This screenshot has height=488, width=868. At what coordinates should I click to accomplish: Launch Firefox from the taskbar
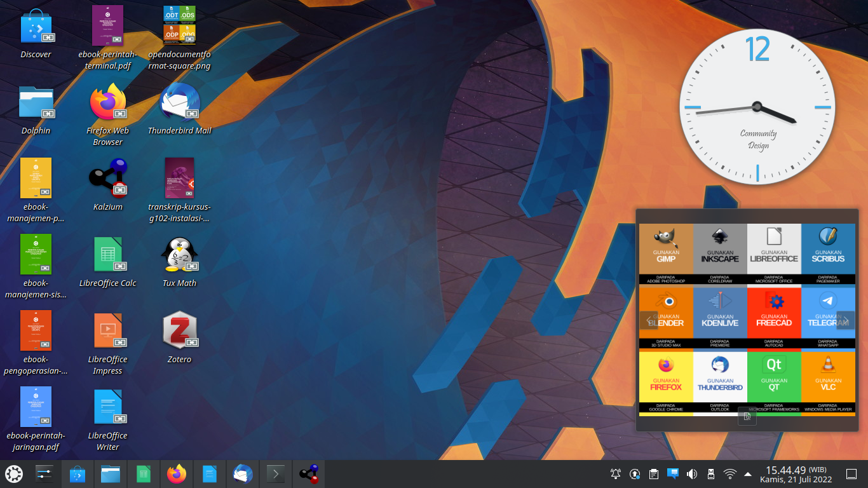tap(177, 474)
